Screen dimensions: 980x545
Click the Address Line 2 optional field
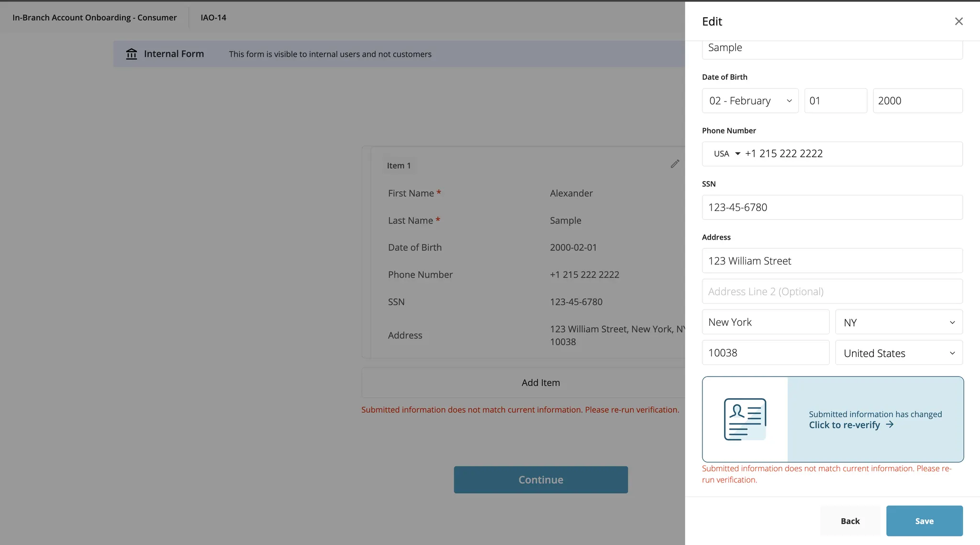(832, 292)
